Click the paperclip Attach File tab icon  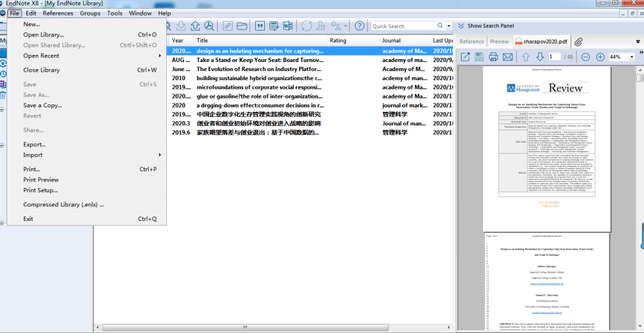click(578, 42)
